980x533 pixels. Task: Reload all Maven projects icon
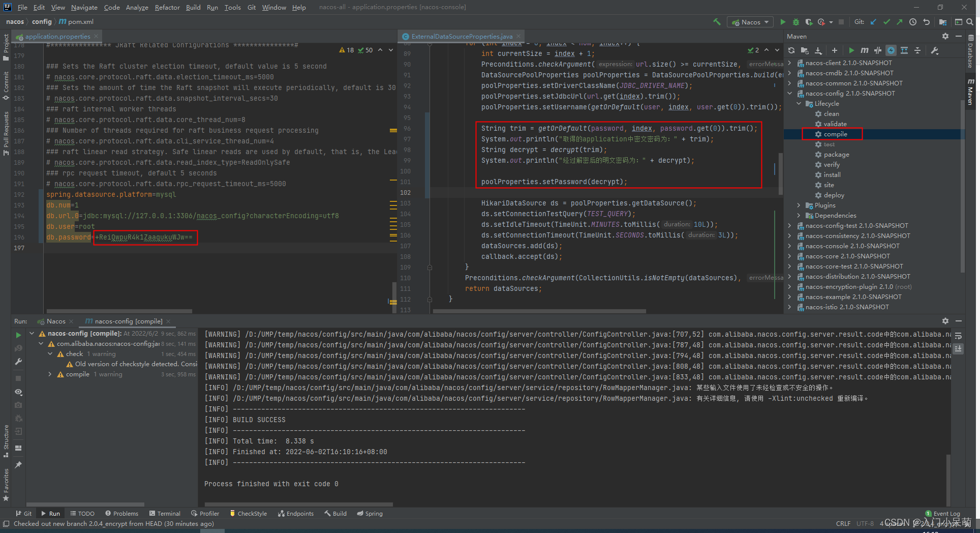tap(791, 50)
